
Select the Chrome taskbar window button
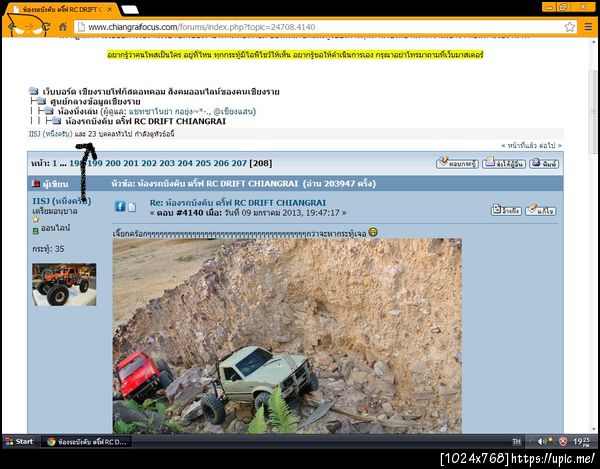click(x=86, y=442)
